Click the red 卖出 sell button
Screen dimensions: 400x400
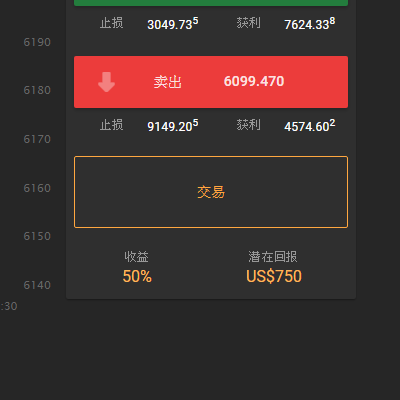pos(211,82)
